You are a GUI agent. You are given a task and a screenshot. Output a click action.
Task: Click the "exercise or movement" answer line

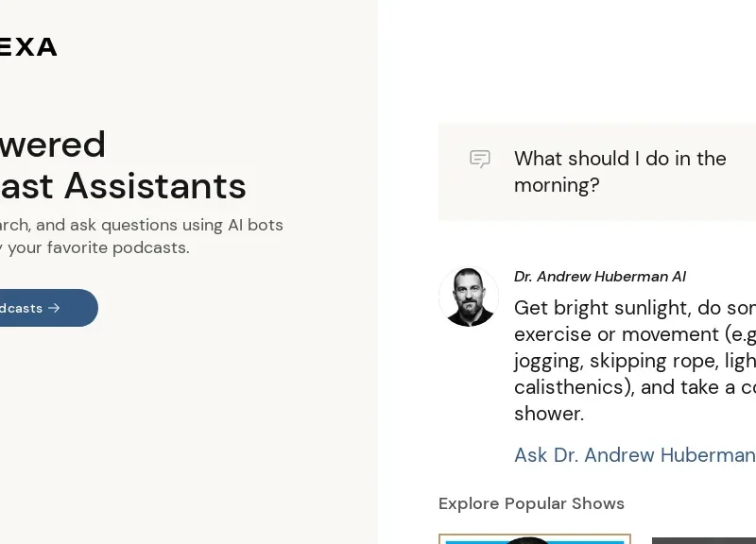pos(634,334)
